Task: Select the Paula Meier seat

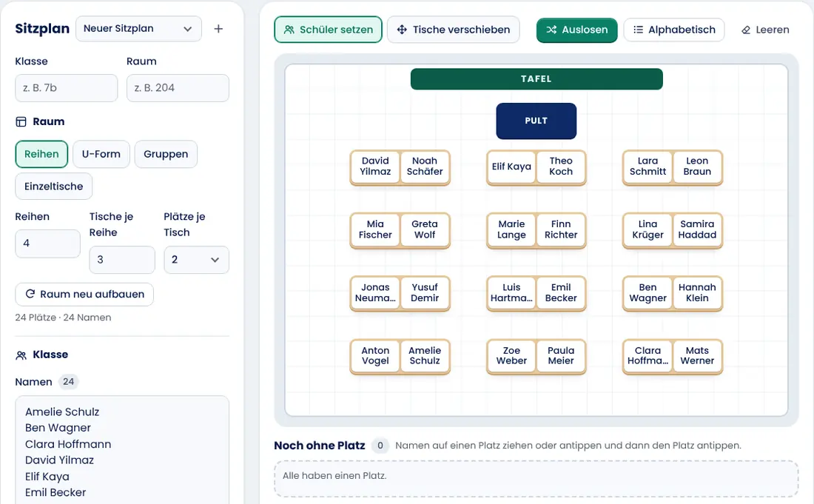Action: point(561,356)
